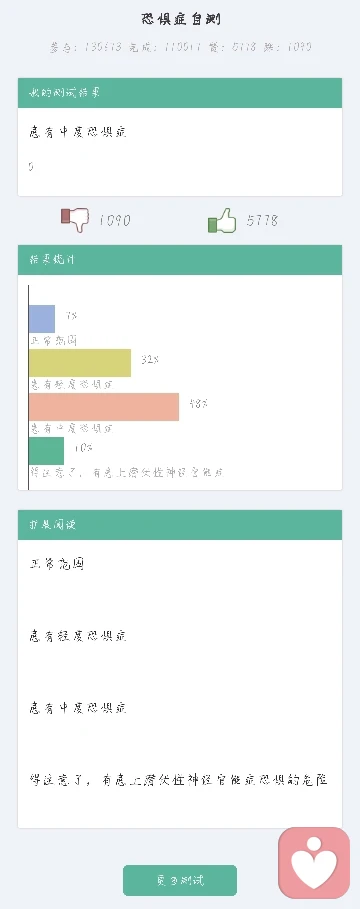This screenshot has width=360, height=909.
Task: Click the thumbs-down dislike icon
Action: click(x=75, y=220)
